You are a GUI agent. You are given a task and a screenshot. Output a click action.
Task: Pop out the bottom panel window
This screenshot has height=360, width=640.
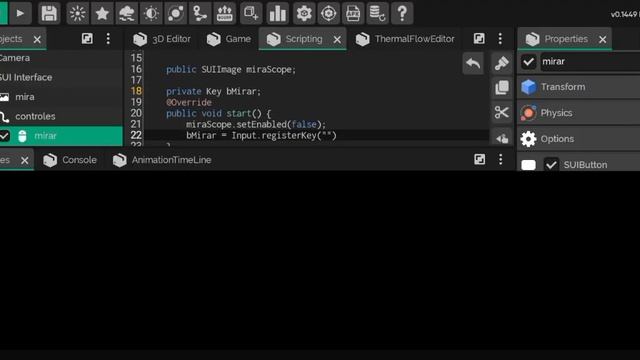480,160
